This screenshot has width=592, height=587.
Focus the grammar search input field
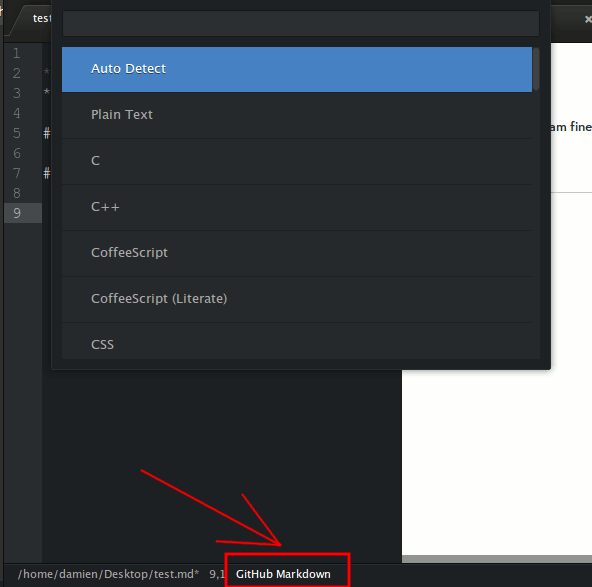301,23
